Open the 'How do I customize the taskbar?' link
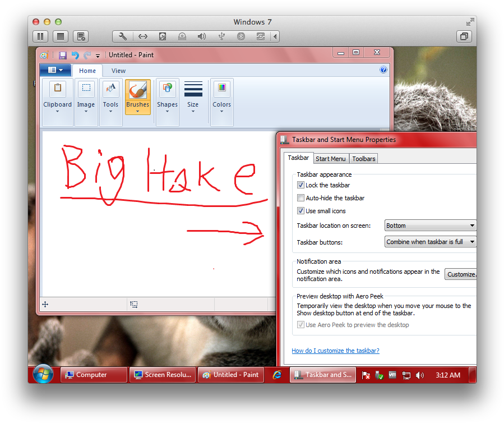Image resolution: width=504 pixels, height=423 pixels. 335,351
